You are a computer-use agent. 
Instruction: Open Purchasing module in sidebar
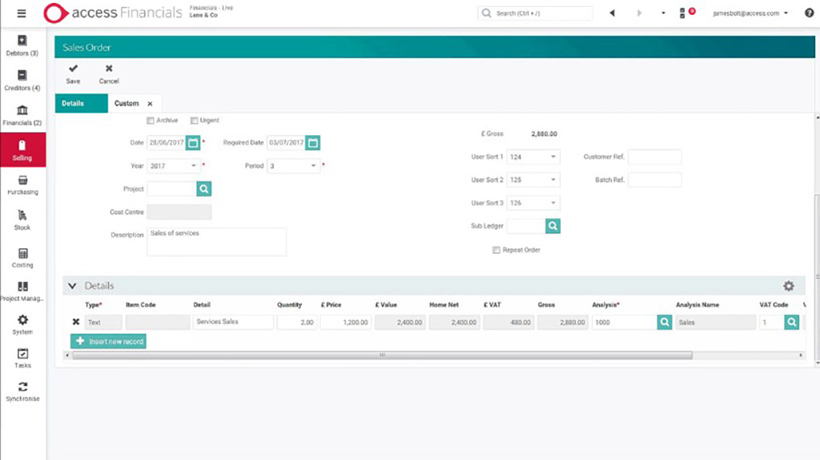[22, 185]
